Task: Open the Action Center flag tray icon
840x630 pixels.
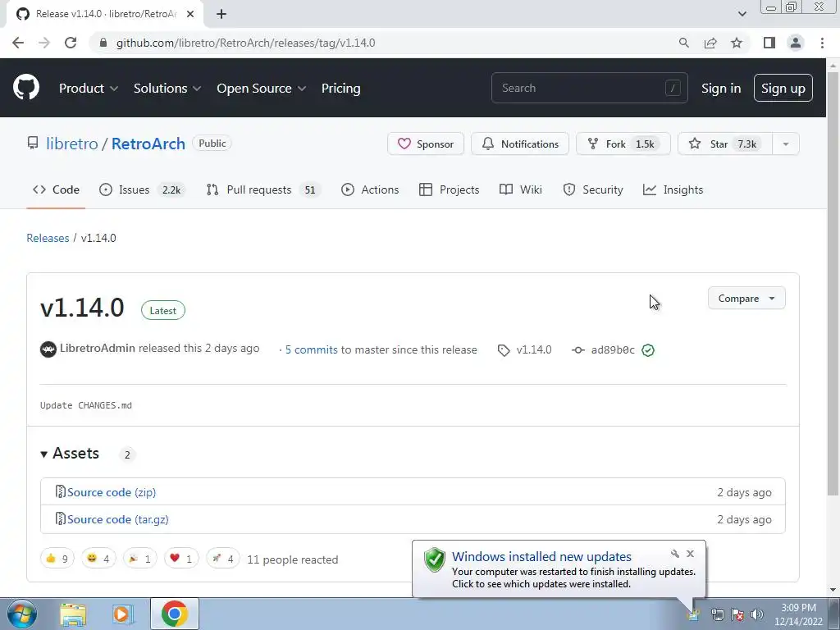Action: (x=737, y=614)
